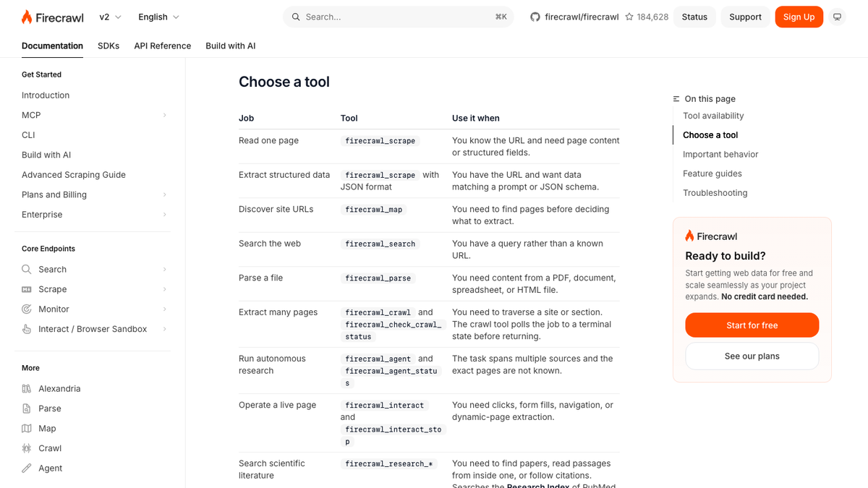The image size is (868, 488).
Task: Click the Support button
Action: pos(745,17)
